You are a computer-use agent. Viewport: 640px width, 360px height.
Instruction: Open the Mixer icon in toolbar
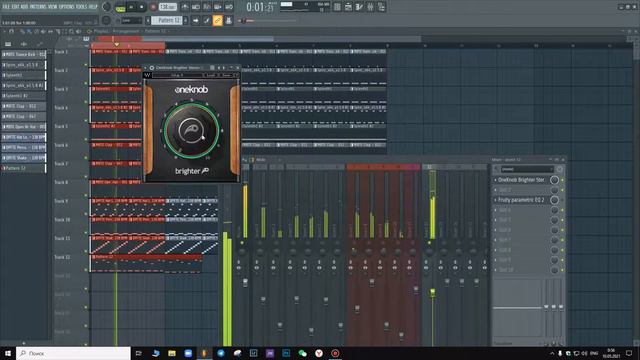click(x=370, y=7)
